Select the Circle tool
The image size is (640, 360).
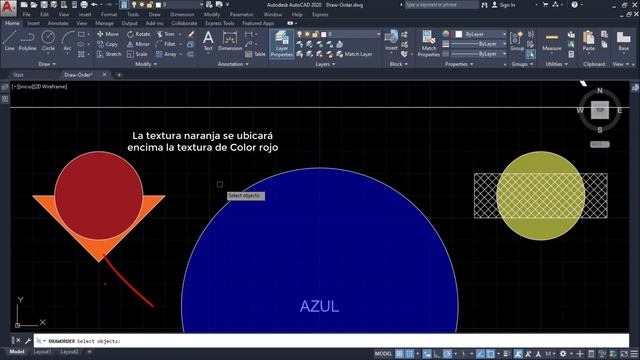(48, 41)
